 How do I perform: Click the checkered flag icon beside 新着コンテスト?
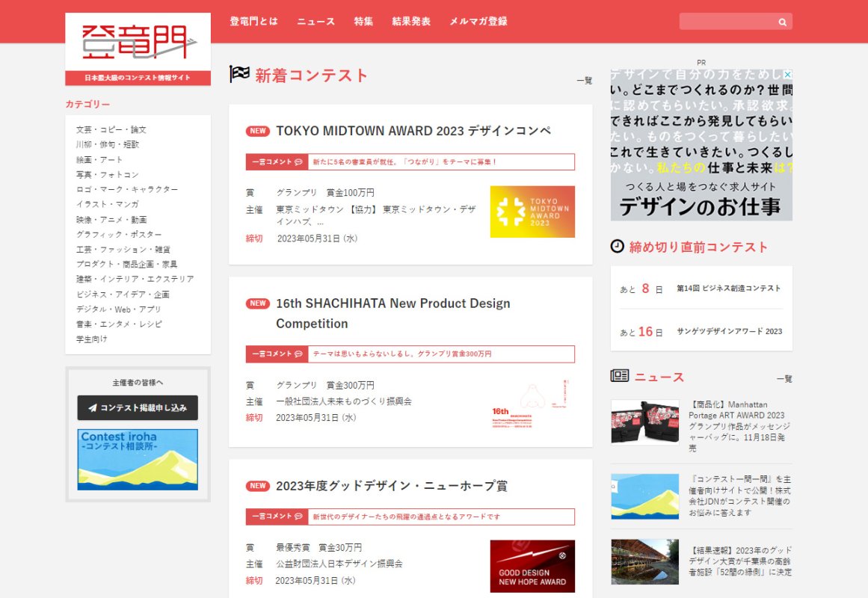click(240, 74)
